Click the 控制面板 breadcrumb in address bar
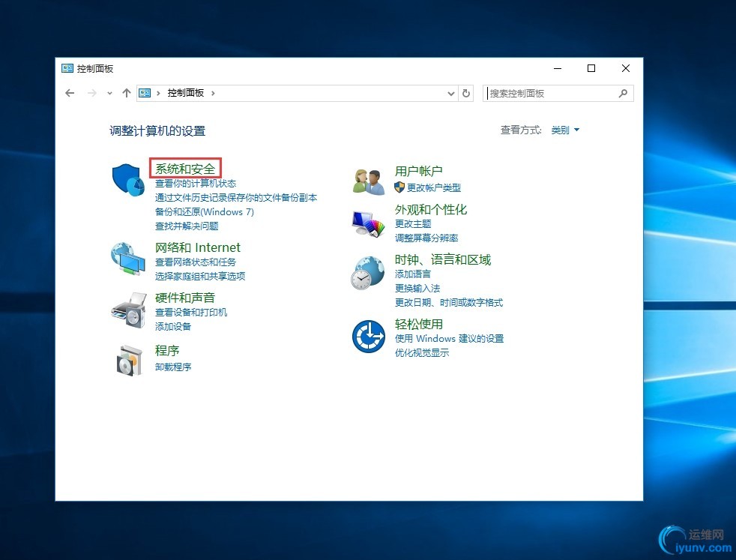This screenshot has height=560, width=736. tap(185, 93)
